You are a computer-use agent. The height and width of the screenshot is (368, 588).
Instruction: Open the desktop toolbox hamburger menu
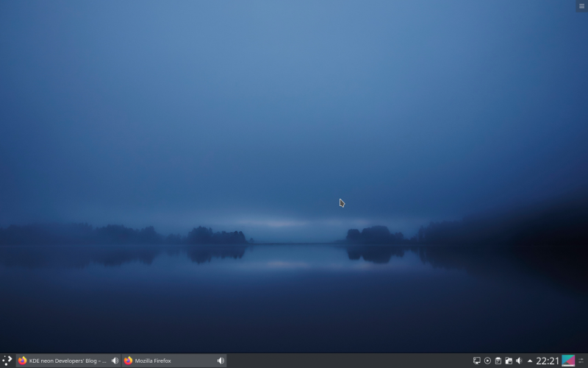click(x=581, y=6)
